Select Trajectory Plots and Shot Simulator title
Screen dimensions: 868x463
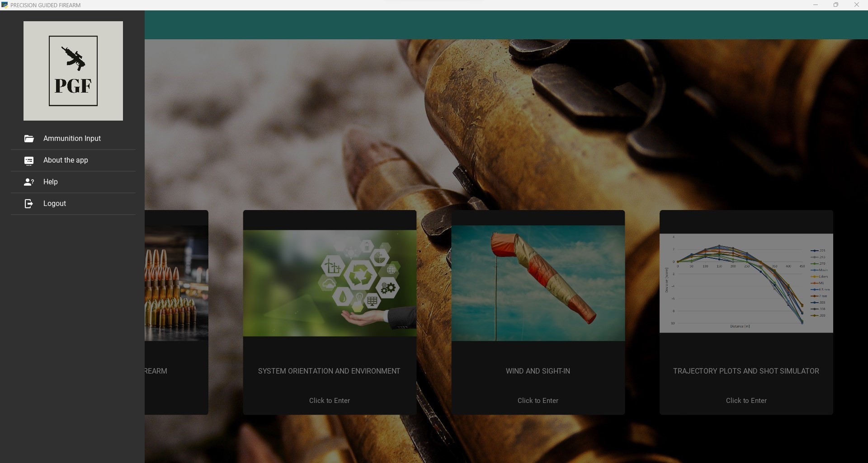[746, 371]
